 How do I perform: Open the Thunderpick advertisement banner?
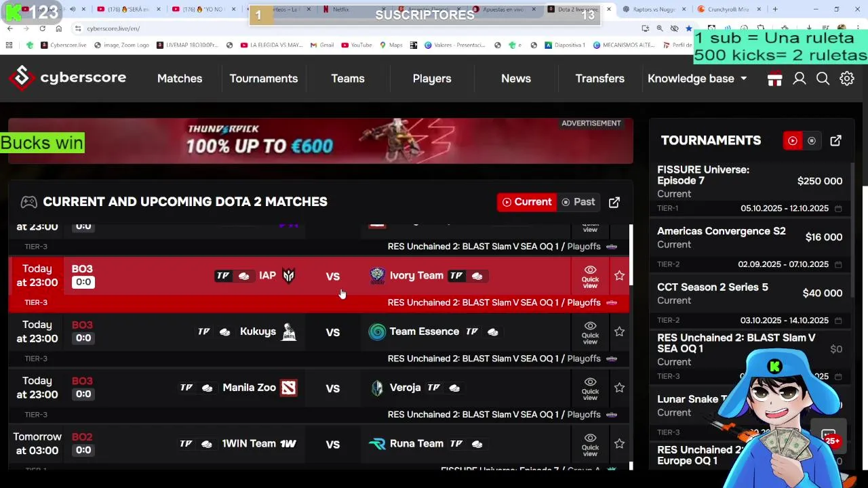pyautogui.click(x=321, y=141)
